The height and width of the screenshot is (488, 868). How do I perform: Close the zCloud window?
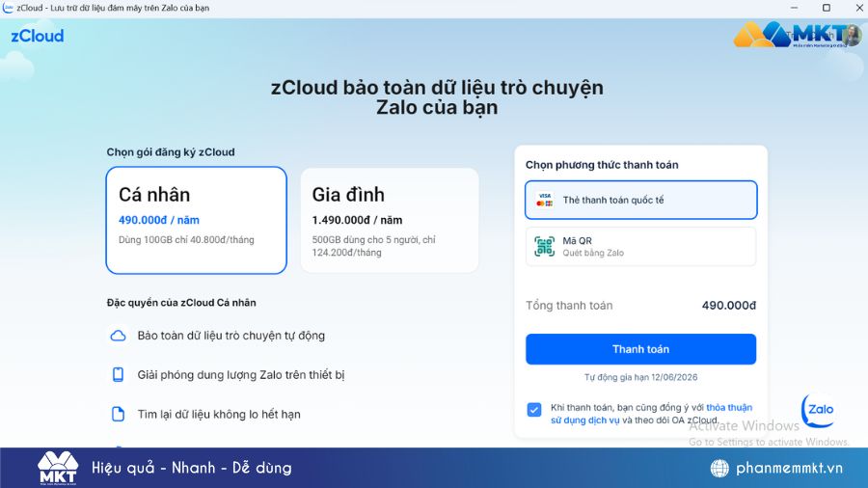click(x=859, y=8)
